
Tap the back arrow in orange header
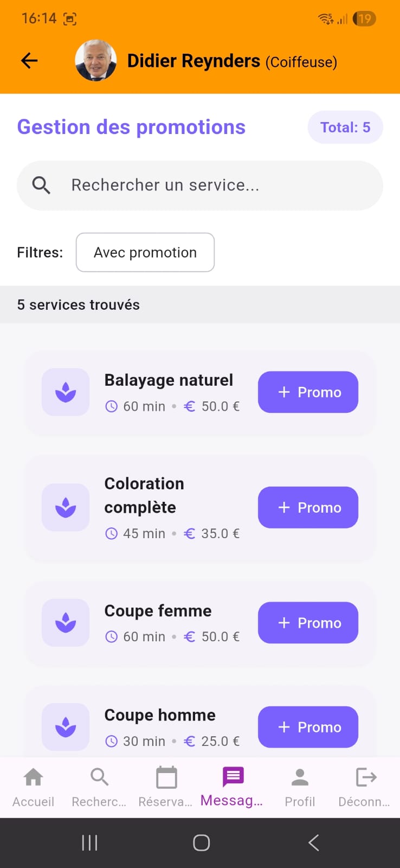tap(29, 61)
